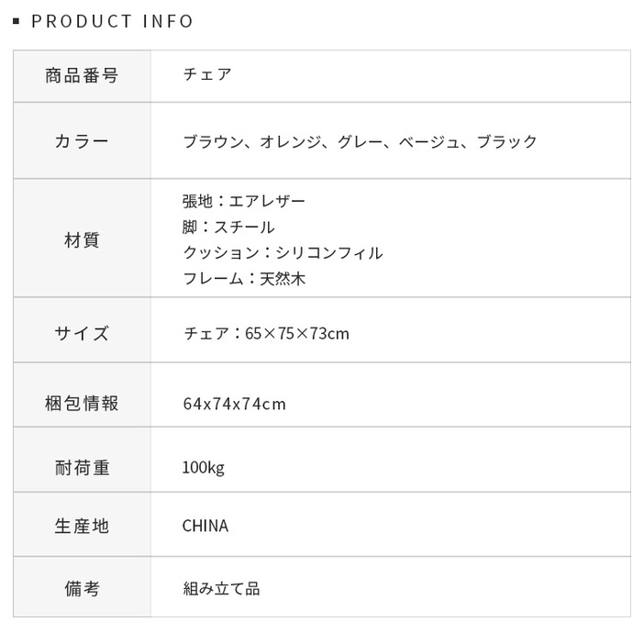Click the カラー row label
Image resolution: width=644 pixels, height=644 pixels.
tap(82, 141)
